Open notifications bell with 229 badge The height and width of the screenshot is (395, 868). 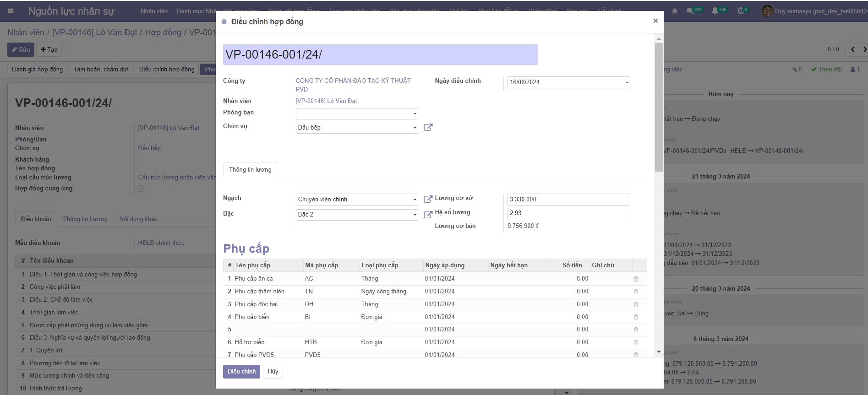pos(715,11)
